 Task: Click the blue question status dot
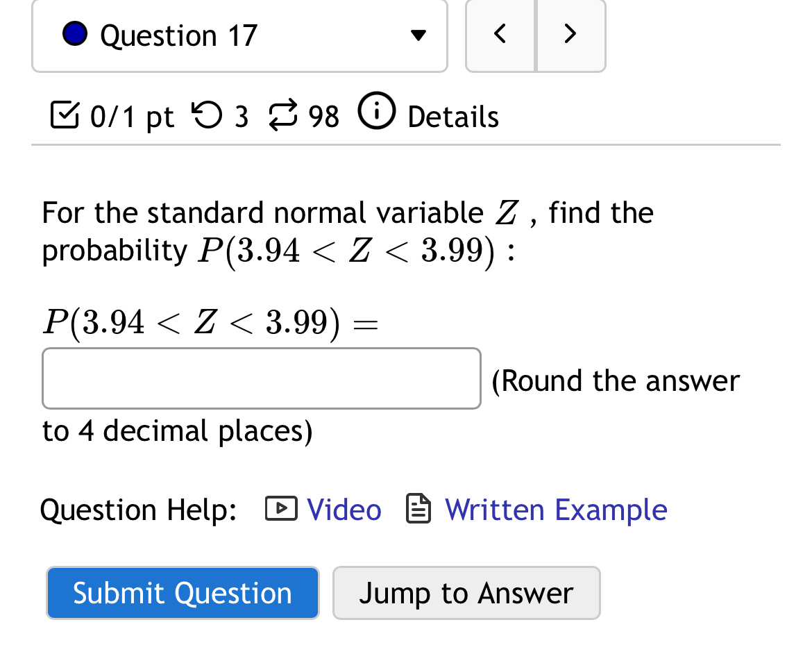click(x=74, y=33)
